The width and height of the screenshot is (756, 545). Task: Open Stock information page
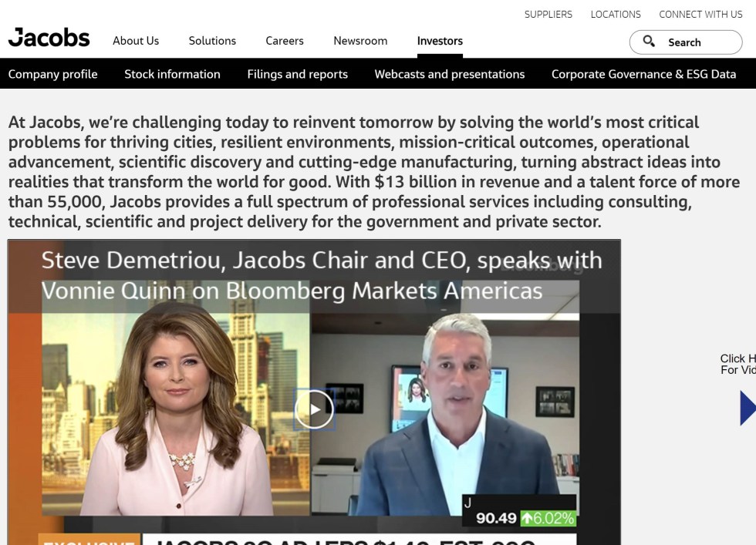(x=172, y=74)
